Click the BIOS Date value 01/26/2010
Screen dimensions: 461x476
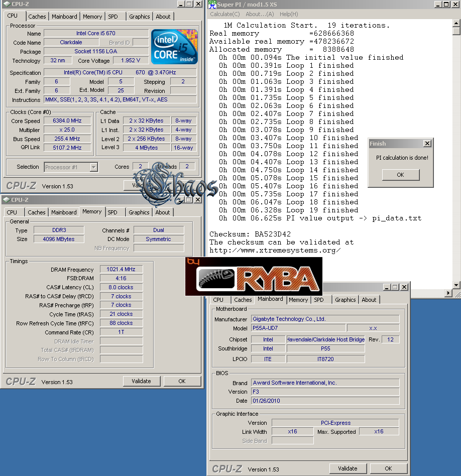click(x=325, y=401)
